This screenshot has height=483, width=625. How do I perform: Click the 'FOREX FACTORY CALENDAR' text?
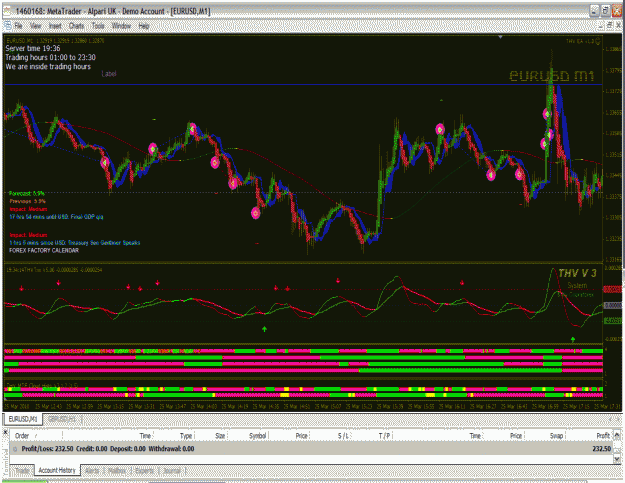pos(44,251)
